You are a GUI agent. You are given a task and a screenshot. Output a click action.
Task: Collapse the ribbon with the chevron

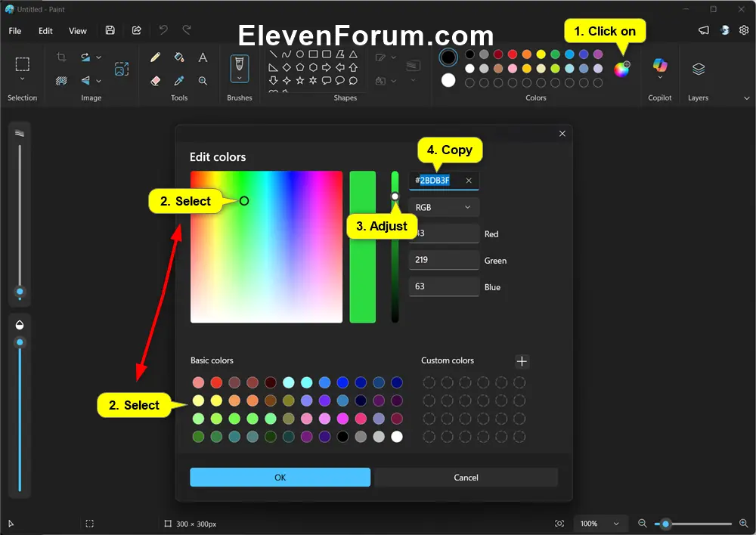click(x=746, y=97)
